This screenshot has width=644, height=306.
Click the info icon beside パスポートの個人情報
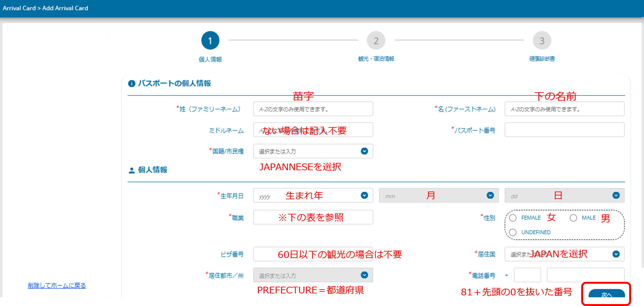131,84
